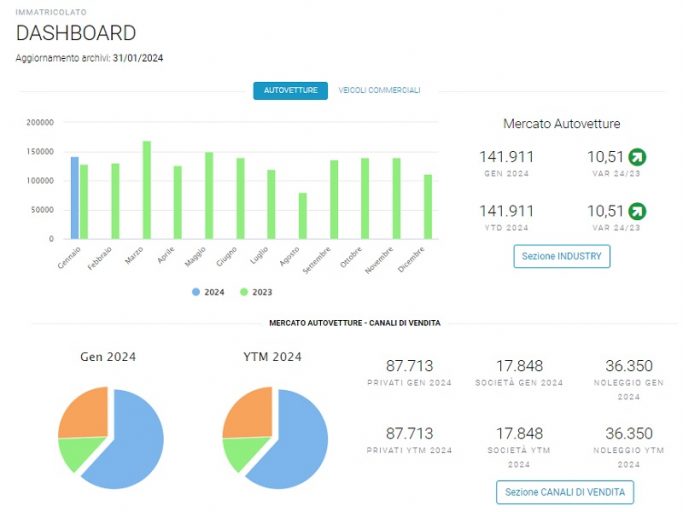Toggle the 2024 legend series dot
This screenshot has height=512, width=683.
point(196,292)
